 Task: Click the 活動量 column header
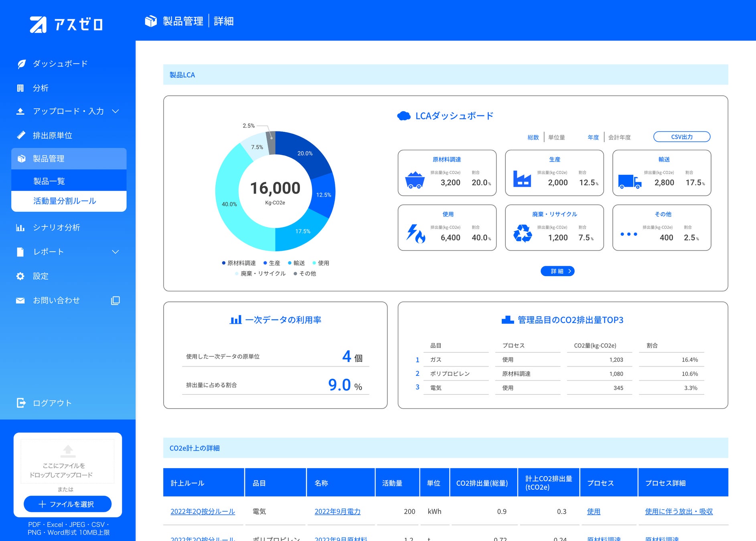(397, 482)
